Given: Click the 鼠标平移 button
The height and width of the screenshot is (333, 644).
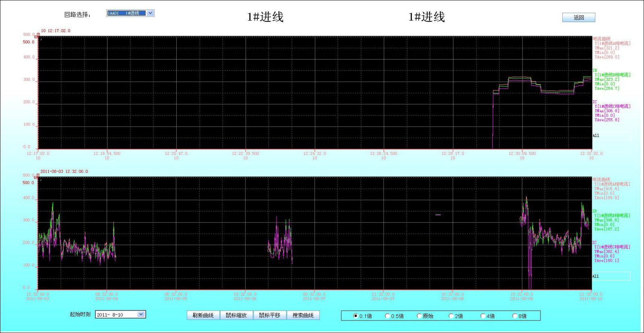Looking at the screenshot, I should [270, 315].
